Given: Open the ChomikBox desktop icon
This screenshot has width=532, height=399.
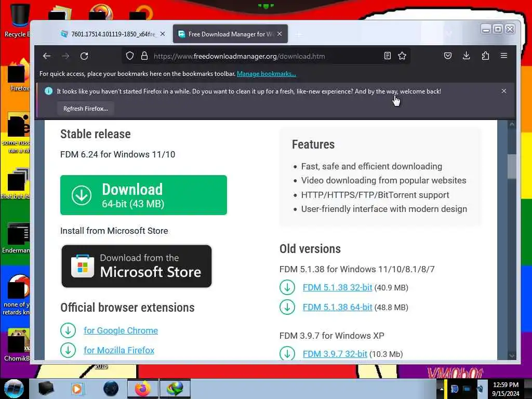Looking at the screenshot, I should click(18, 345).
